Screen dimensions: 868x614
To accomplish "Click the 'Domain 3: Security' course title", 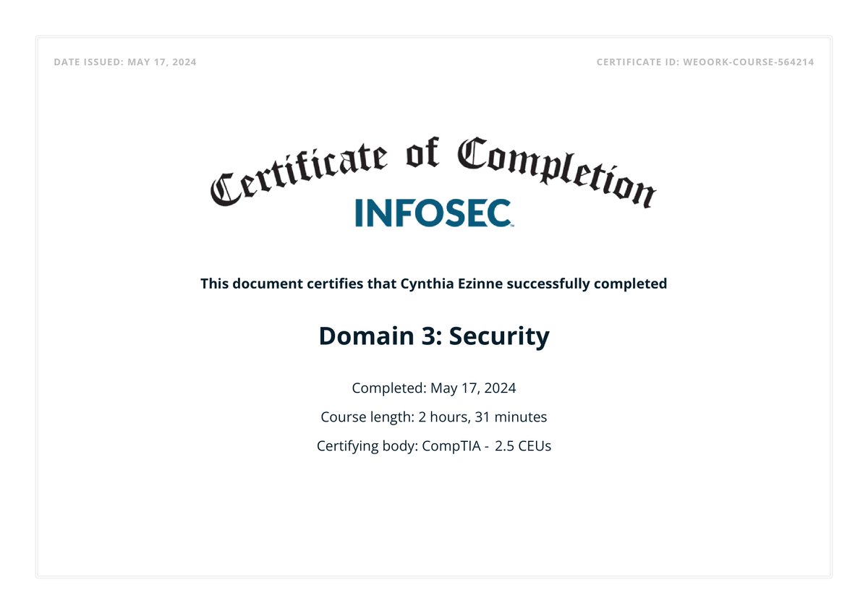I will pyautogui.click(x=434, y=336).
